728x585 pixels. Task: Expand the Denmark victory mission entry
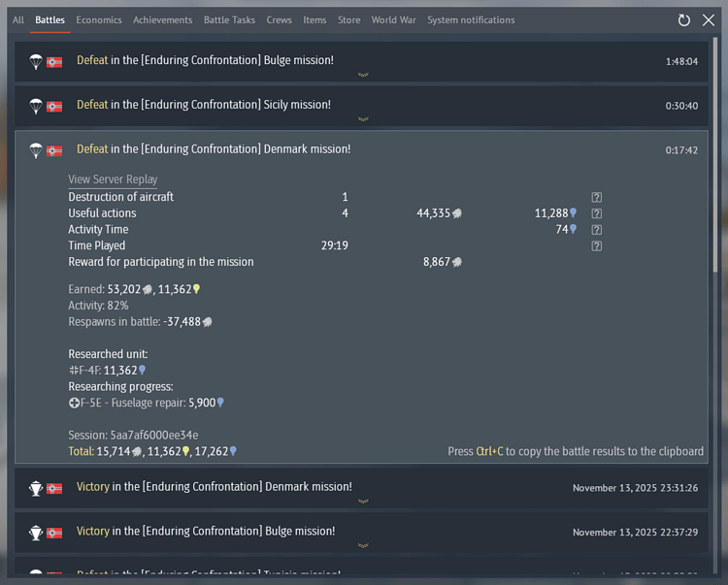click(x=362, y=502)
